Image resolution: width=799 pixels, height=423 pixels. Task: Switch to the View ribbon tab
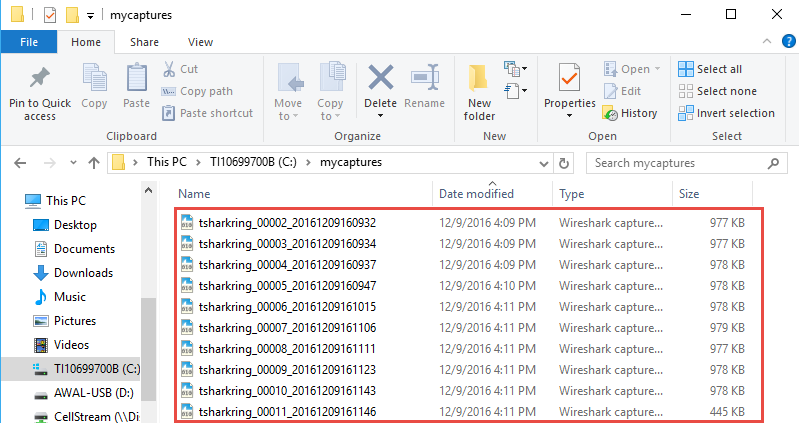(200, 42)
